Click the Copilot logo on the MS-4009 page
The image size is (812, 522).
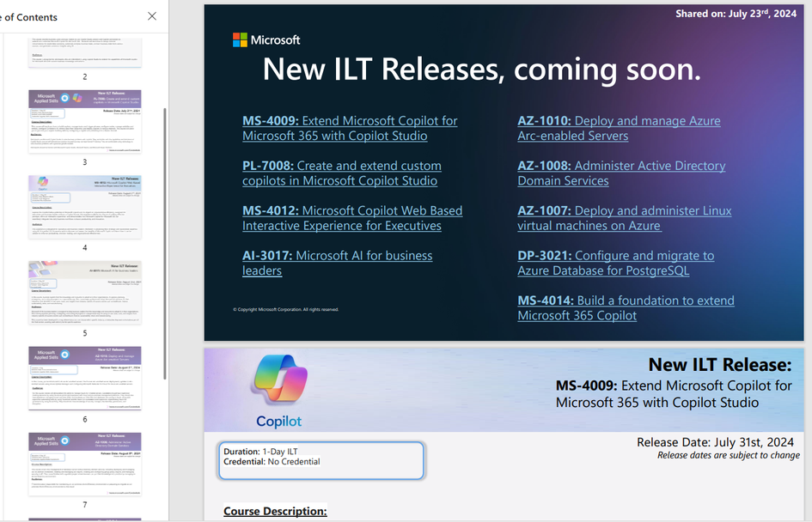click(x=279, y=391)
